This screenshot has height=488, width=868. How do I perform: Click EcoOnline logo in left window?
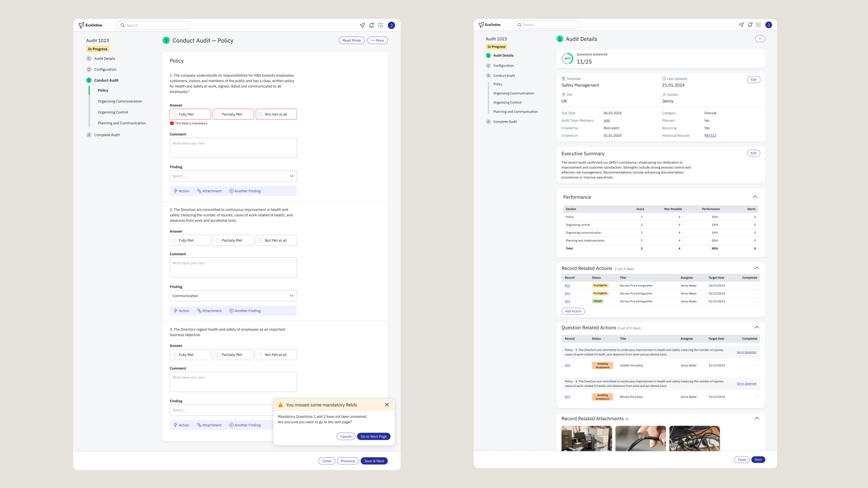point(90,25)
